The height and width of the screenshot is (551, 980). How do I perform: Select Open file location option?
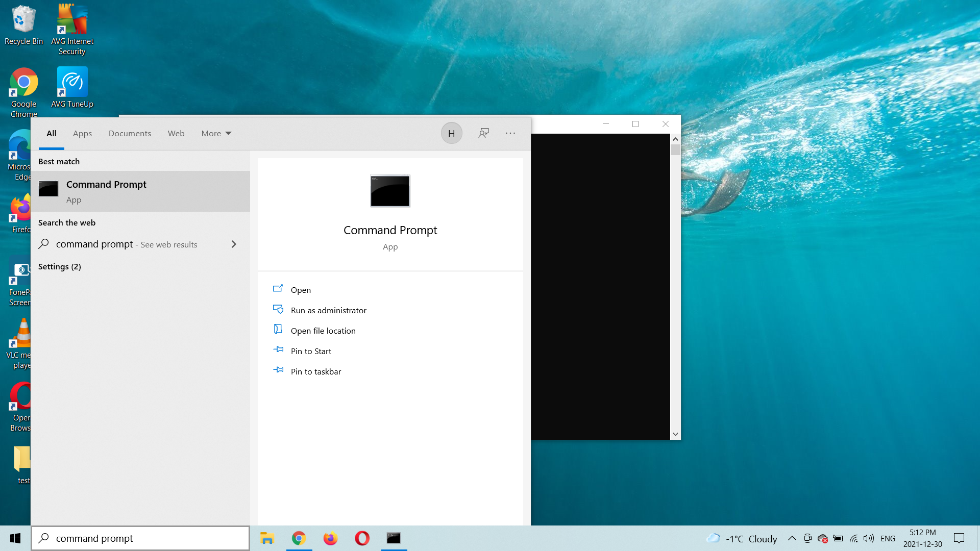click(x=323, y=330)
